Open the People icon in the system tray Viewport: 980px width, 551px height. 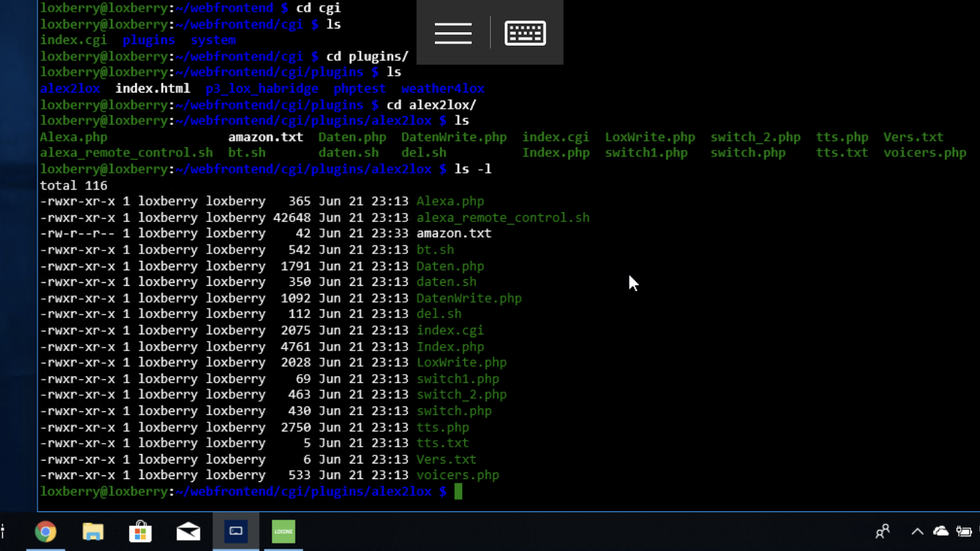[882, 531]
